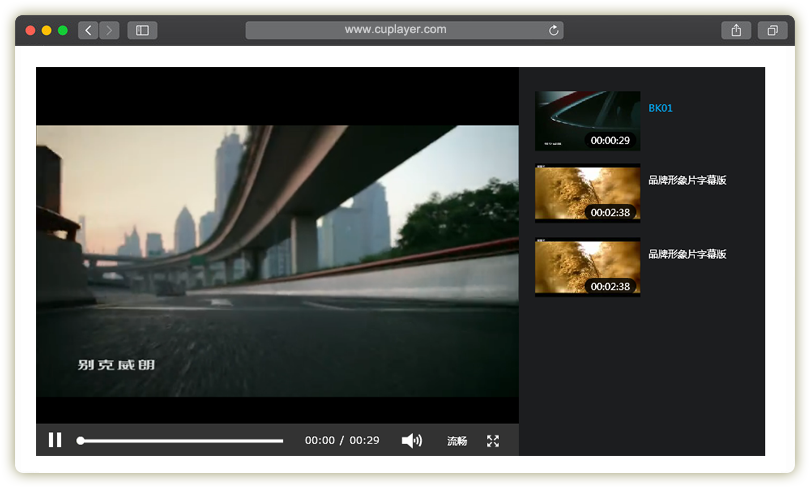The height and width of the screenshot is (488, 810).
Task: Go forward in browser history
Action: (109, 31)
